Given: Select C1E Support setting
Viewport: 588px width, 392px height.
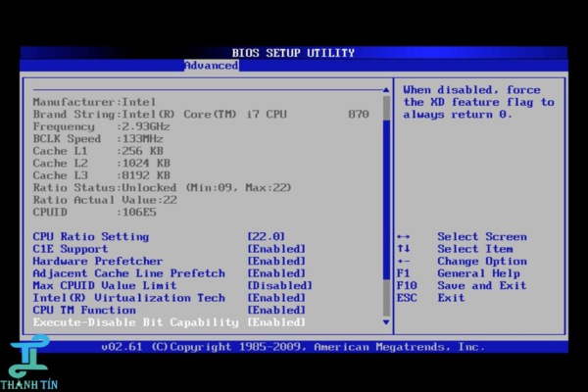Looking at the screenshot, I should tap(71, 249).
